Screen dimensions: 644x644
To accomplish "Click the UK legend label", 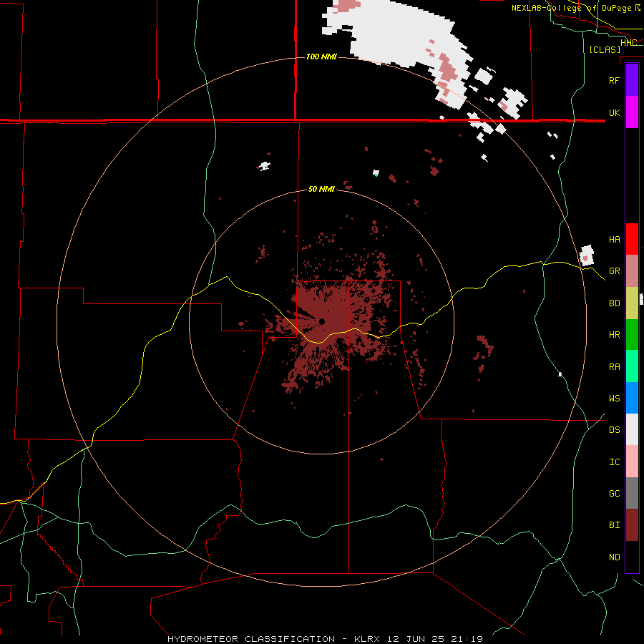I will [x=614, y=112].
